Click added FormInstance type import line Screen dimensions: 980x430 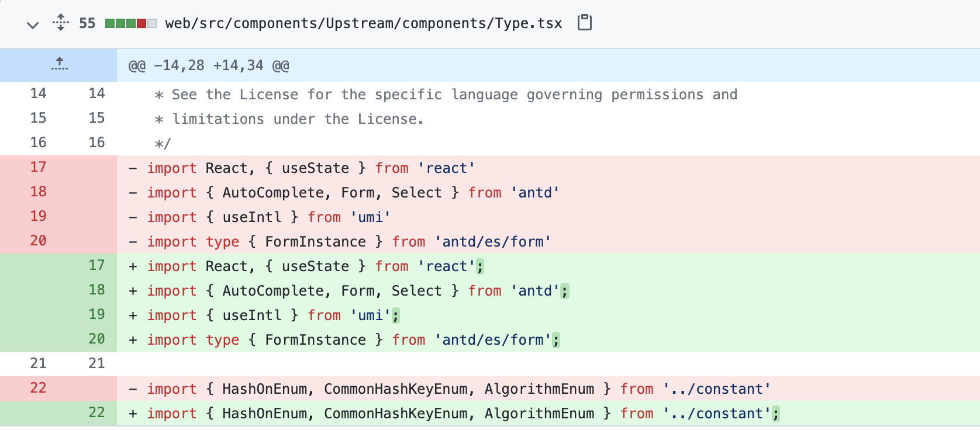548,339
